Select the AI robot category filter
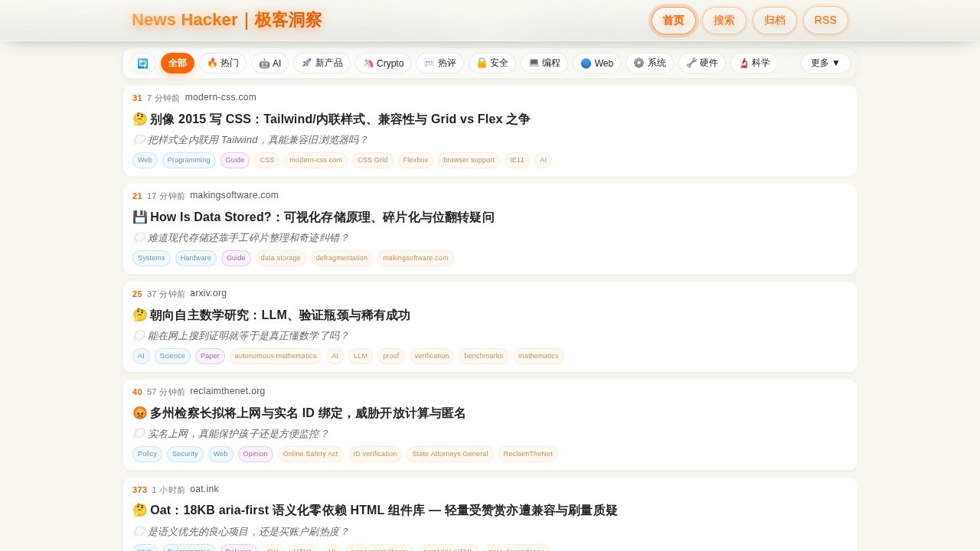Image resolution: width=980 pixels, height=551 pixels. click(x=269, y=64)
